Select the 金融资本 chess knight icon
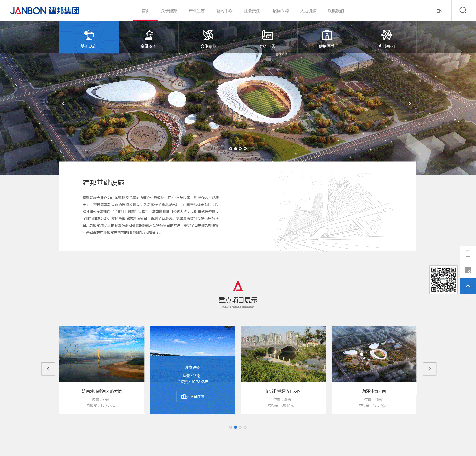 click(149, 35)
